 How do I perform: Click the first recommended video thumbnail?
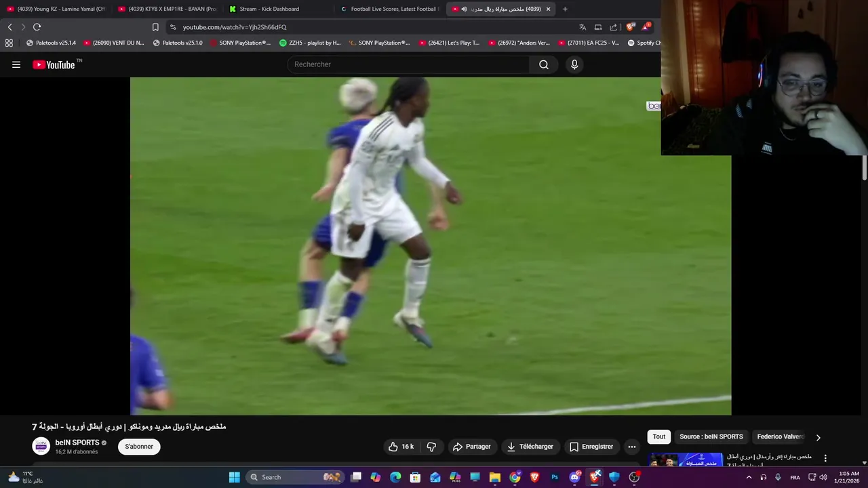point(686,460)
